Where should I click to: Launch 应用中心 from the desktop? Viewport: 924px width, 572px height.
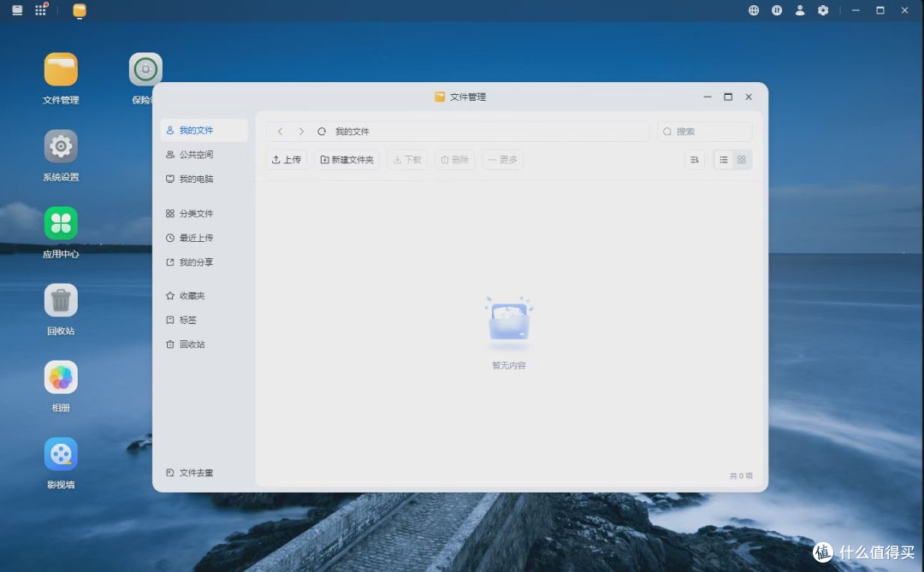[61, 223]
